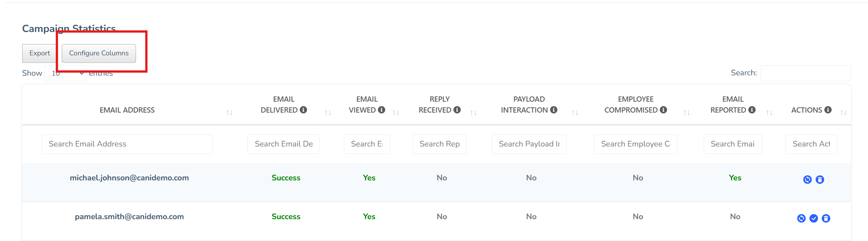Click the refresh icon for michael.johnson's row
This screenshot has width=868, height=241.
pos(807,180)
